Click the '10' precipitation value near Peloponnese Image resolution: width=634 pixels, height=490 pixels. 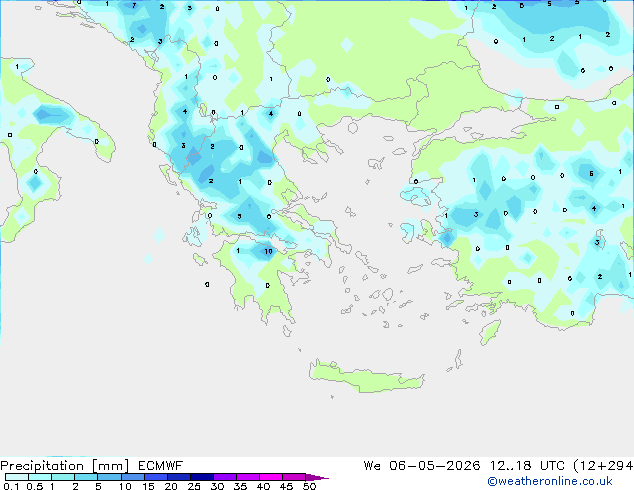pyautogui.click(x=268, y=251)
